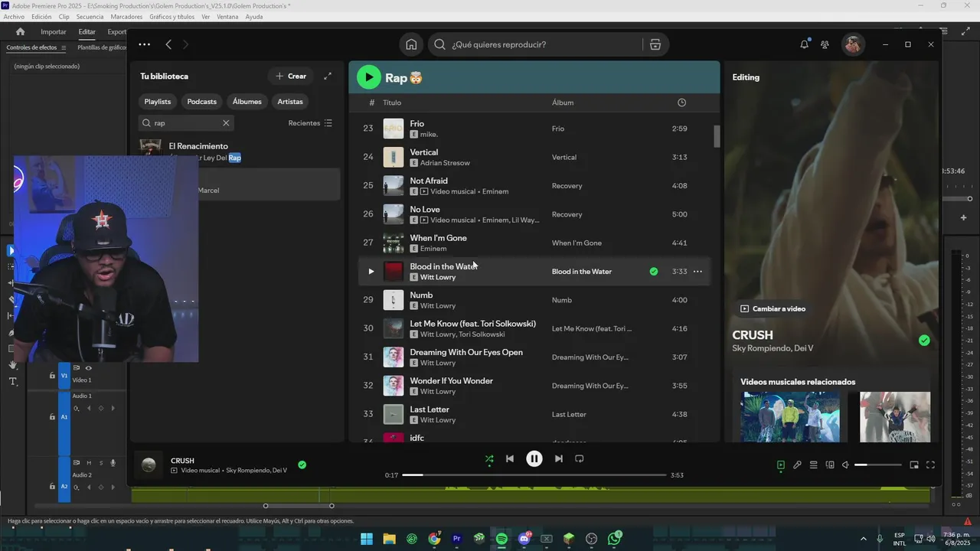Enable voice-over record on Audio 2
980x551 pixels.
(x=113, y=462)
